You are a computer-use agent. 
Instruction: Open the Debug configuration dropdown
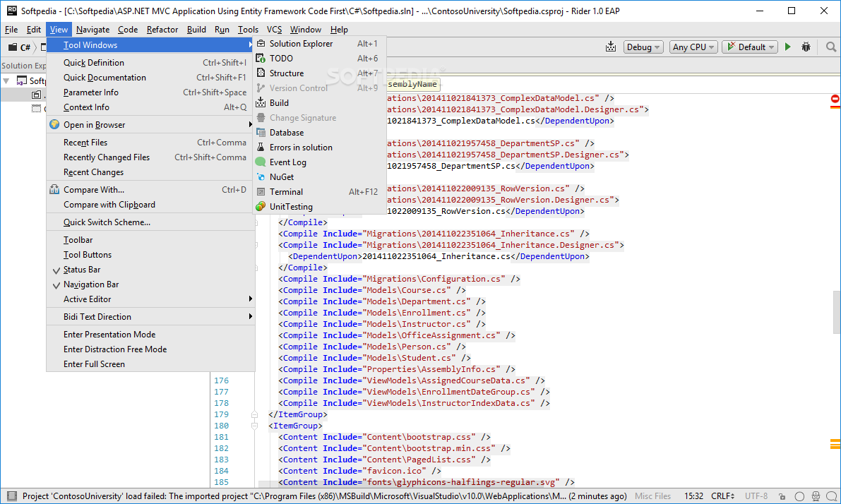(643, 47)
